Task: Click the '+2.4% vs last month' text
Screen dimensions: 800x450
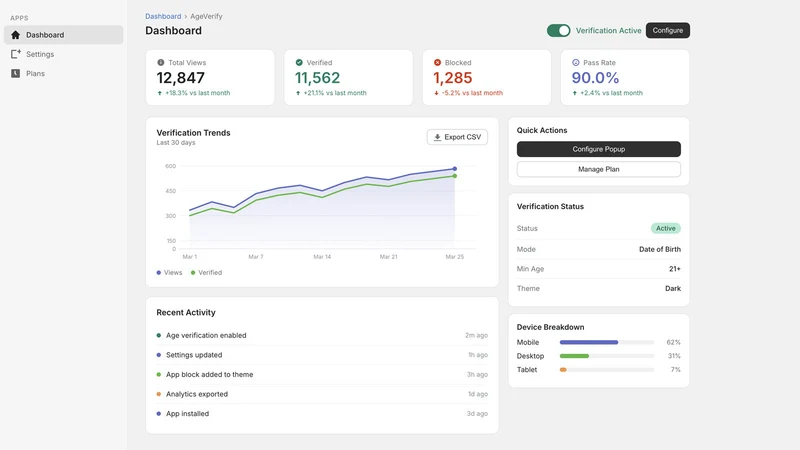Action: (x=611, y=93)
